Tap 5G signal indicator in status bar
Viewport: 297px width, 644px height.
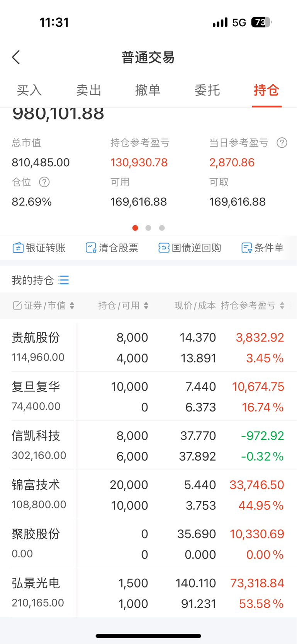click(x=239, y=22)
